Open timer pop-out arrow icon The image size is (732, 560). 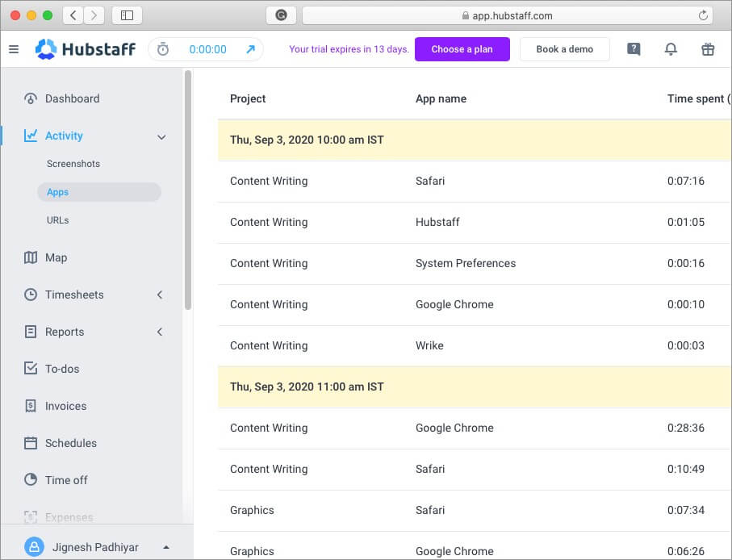pos(251,49)
